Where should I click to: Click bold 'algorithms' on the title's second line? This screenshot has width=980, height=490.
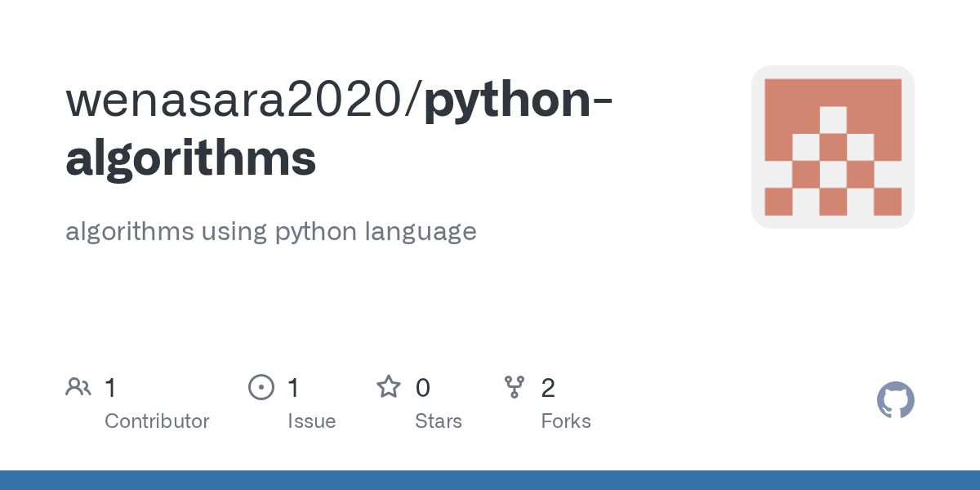coord(190,158)
